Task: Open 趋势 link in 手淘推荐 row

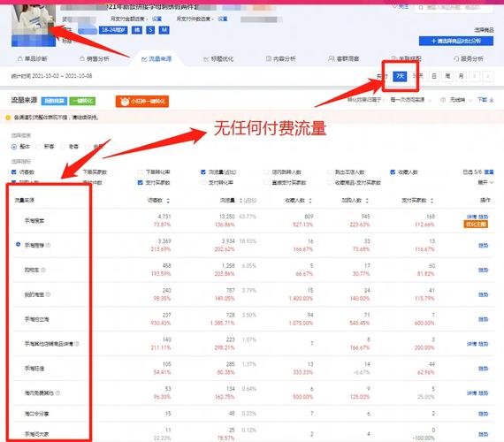Action: coord(483,246)
